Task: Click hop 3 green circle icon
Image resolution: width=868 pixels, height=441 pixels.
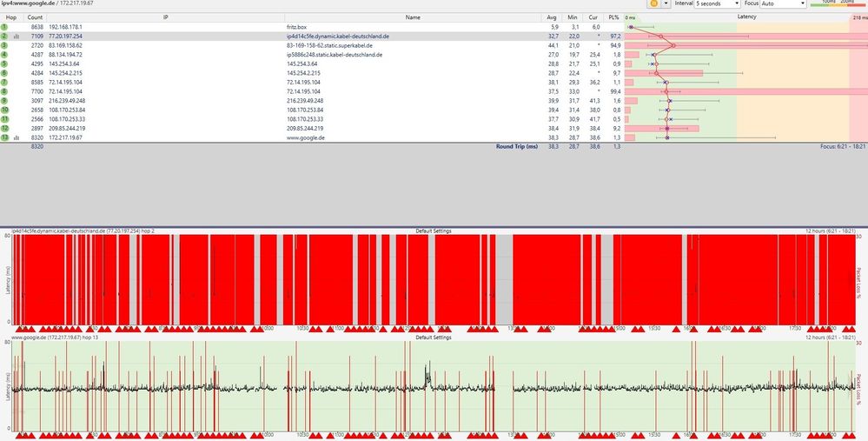Action: 4,45
